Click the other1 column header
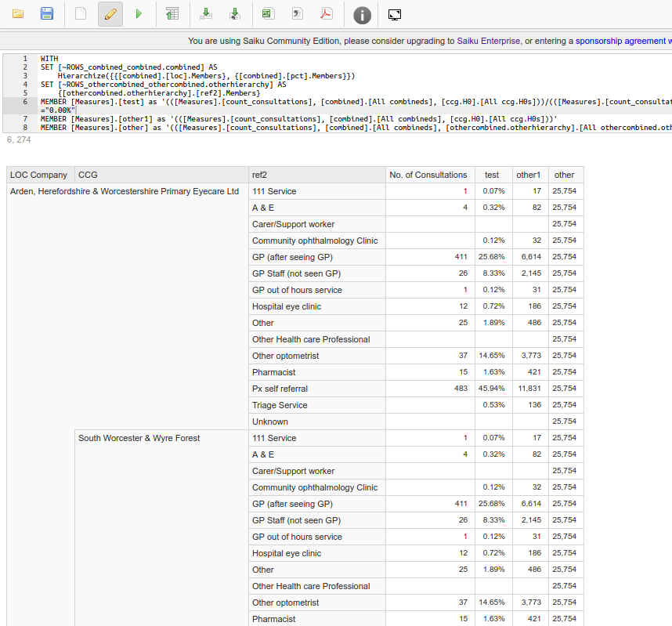 (530, 175)
